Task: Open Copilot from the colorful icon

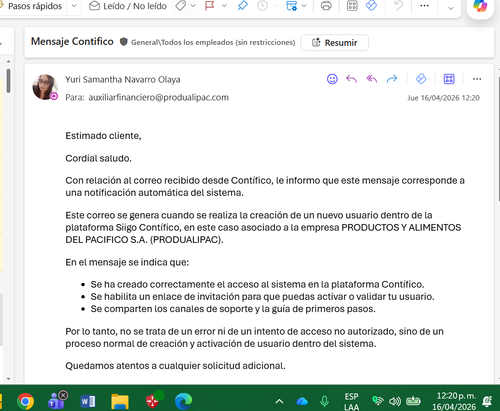Action: [x=480, y=6]
